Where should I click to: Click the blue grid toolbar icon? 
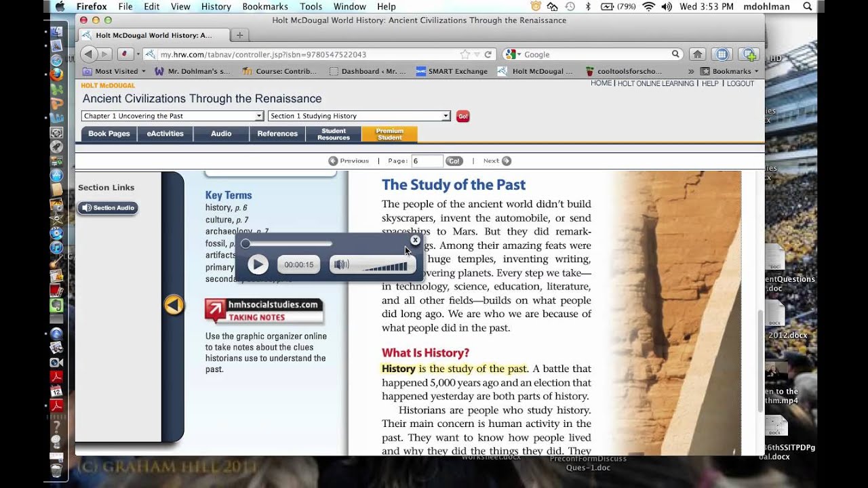[722, 54]
